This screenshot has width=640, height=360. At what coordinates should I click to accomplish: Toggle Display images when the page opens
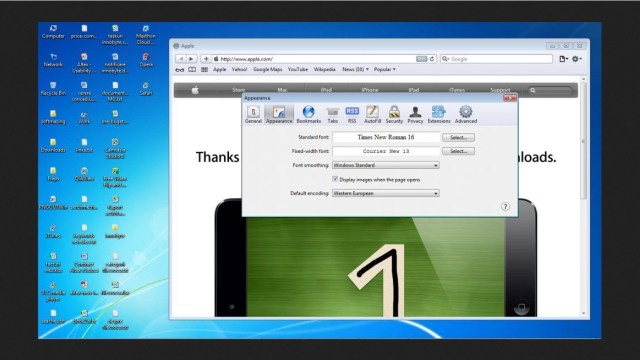[x=335, y=179]
